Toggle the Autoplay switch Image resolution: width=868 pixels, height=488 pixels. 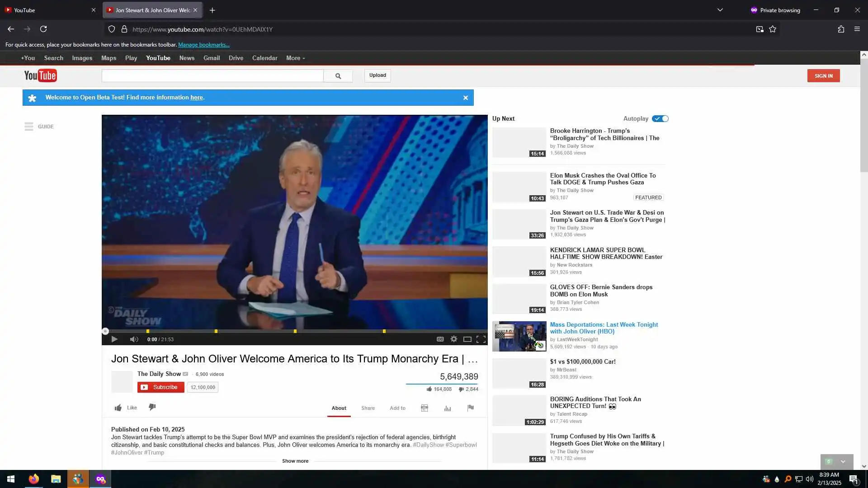(660, 118)
